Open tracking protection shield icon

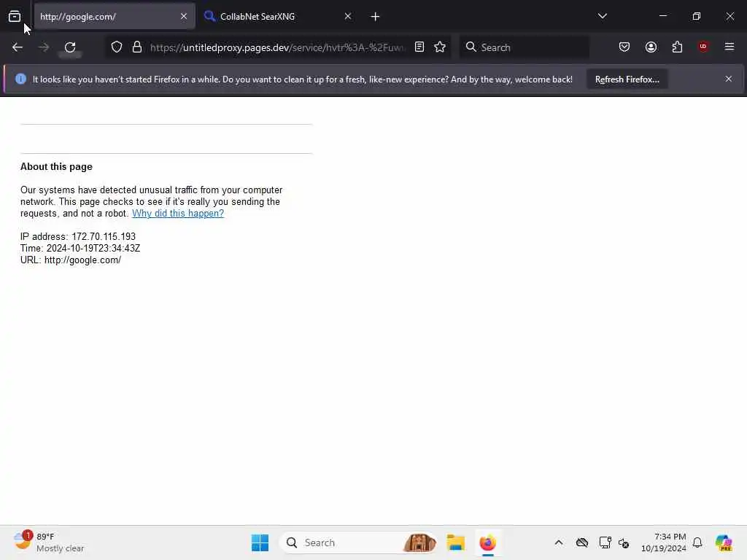[x=117, y=47]
